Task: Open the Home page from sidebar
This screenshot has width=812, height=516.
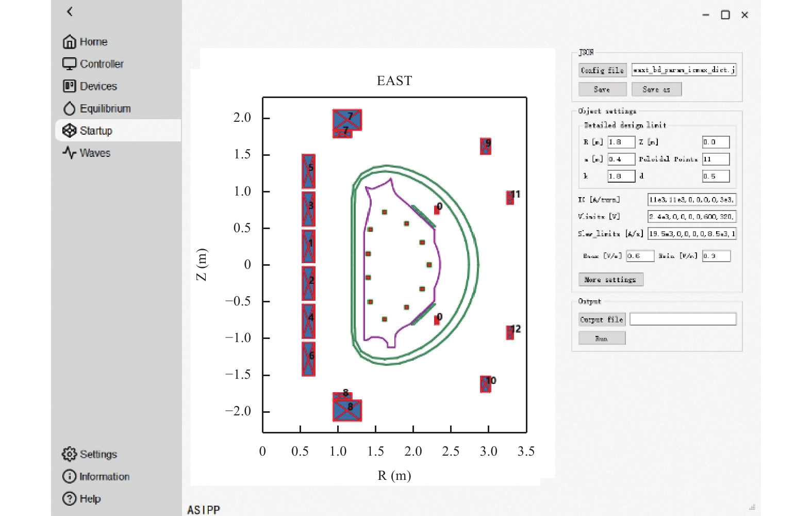Action: 86,42
